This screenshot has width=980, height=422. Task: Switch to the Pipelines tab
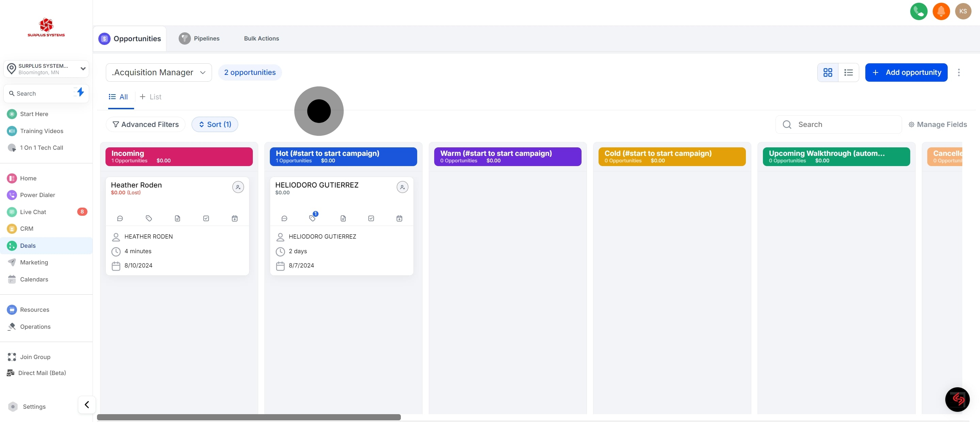(199, 38)
